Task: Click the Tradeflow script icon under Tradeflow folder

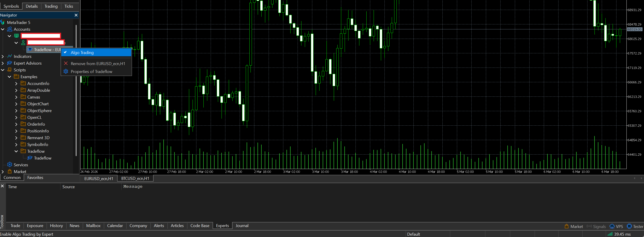Action: click(30, 158)
